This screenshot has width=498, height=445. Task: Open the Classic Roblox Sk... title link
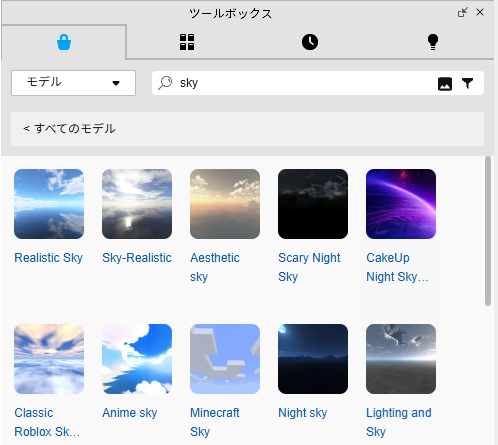coord(47,422)
